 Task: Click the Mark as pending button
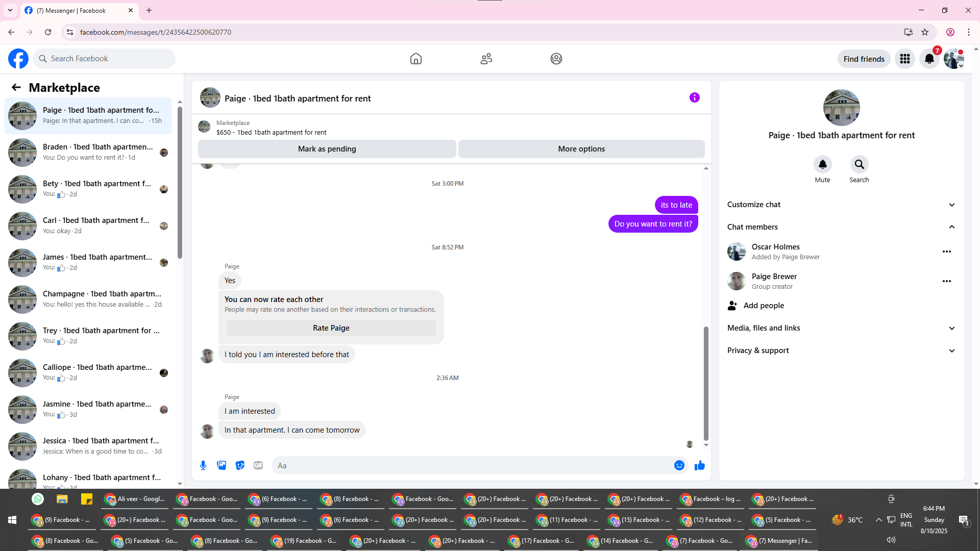(327, 149)
